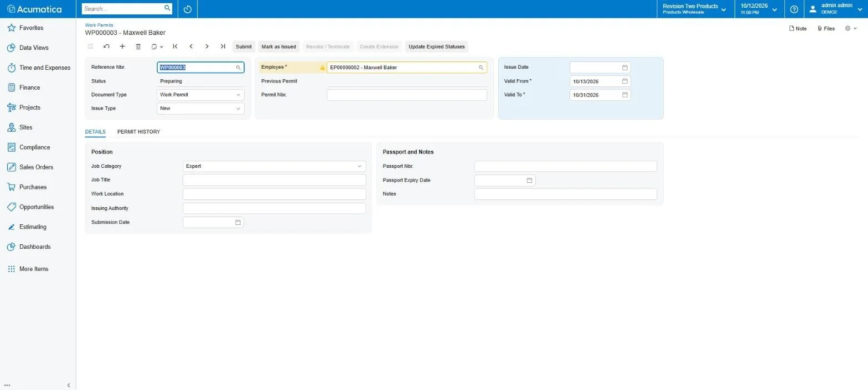This screenshot has height=390, width=868.
Task: Focus the Permit Nbr. input field
Action: [407, 95]
